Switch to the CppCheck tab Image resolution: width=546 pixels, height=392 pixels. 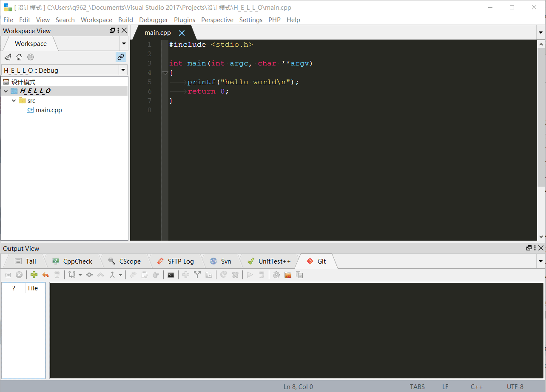pos(72,261)
